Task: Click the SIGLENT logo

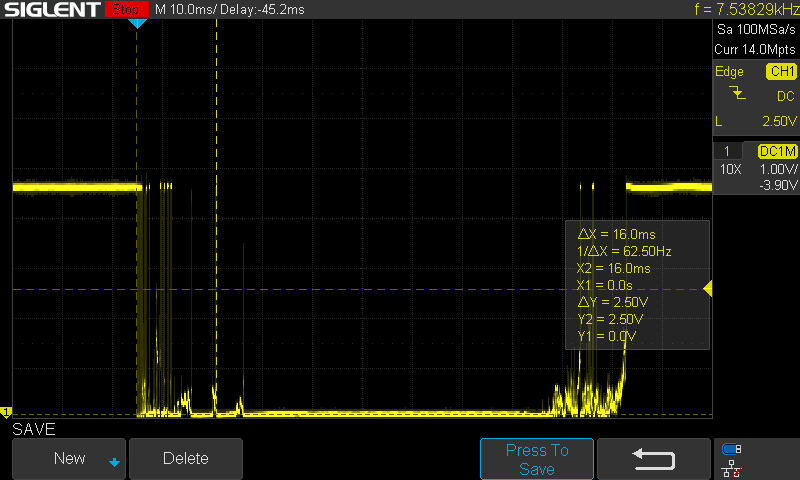Action: (x=52, y=9)
